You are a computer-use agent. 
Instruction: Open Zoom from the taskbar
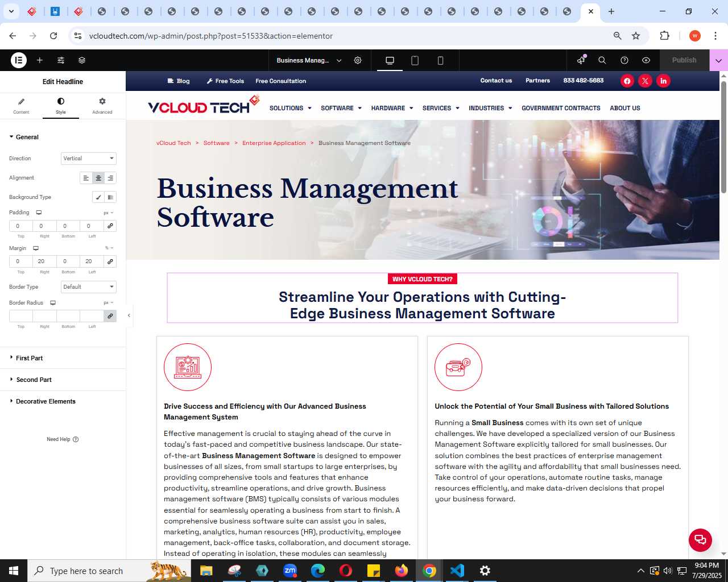[x=290, y=571]
